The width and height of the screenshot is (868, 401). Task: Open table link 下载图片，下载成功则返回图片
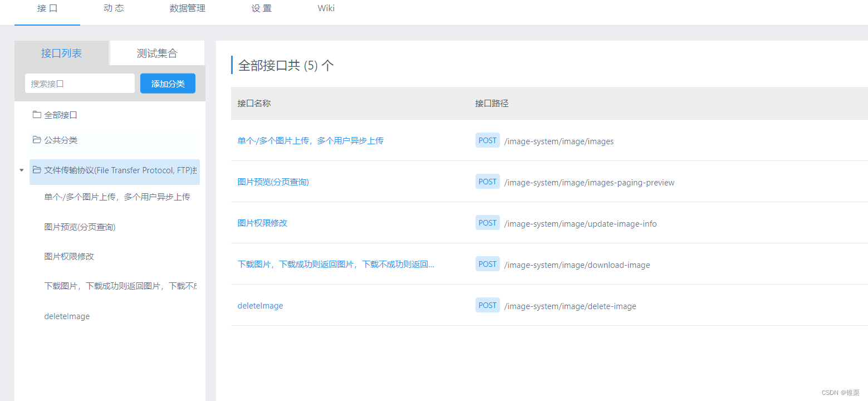point(336,265)
